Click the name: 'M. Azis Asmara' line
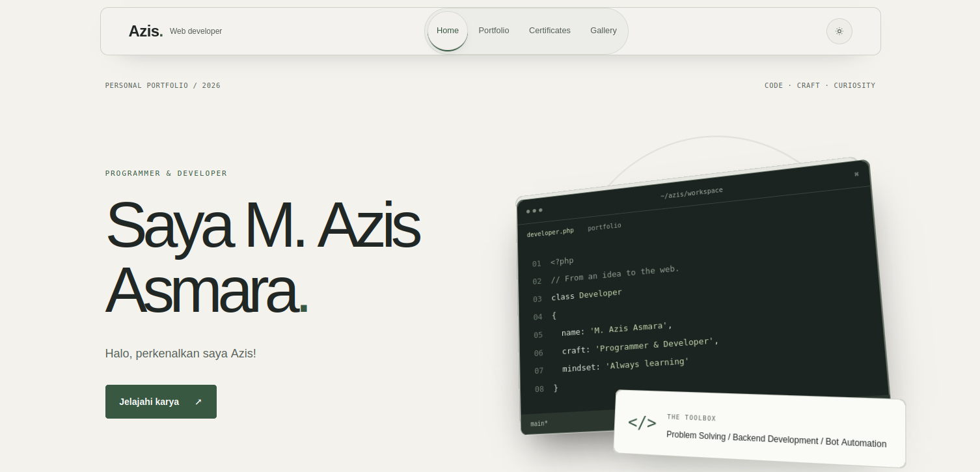Image resolution: width=980 pixels, height=472 pixels. click(617, 329)
